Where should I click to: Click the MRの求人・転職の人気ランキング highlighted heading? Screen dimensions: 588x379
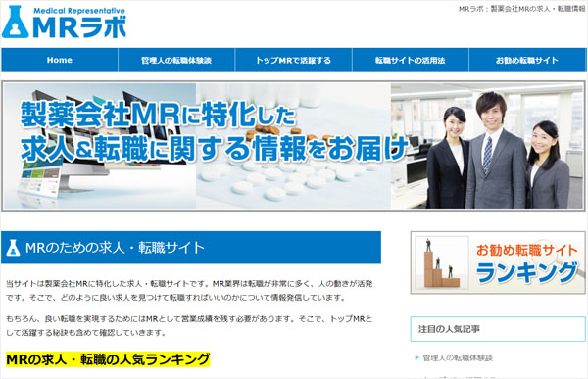tap(108, 359)
